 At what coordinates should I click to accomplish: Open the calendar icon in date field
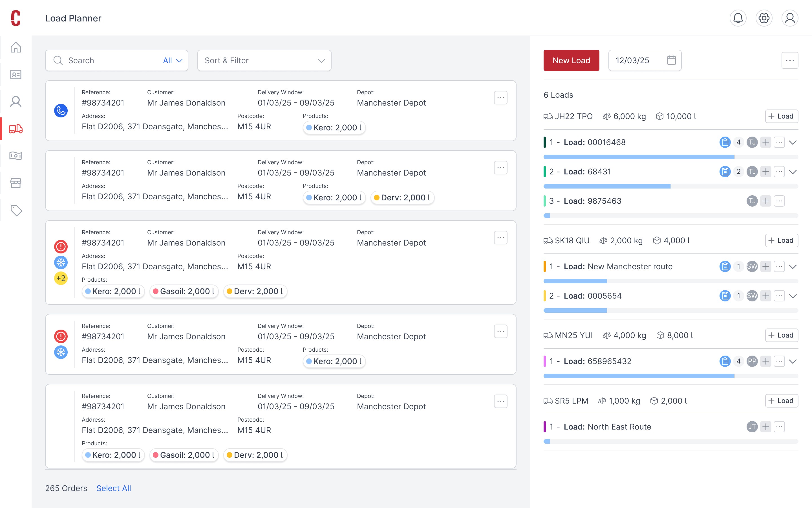pyautogui.click(x=671, y=60)
